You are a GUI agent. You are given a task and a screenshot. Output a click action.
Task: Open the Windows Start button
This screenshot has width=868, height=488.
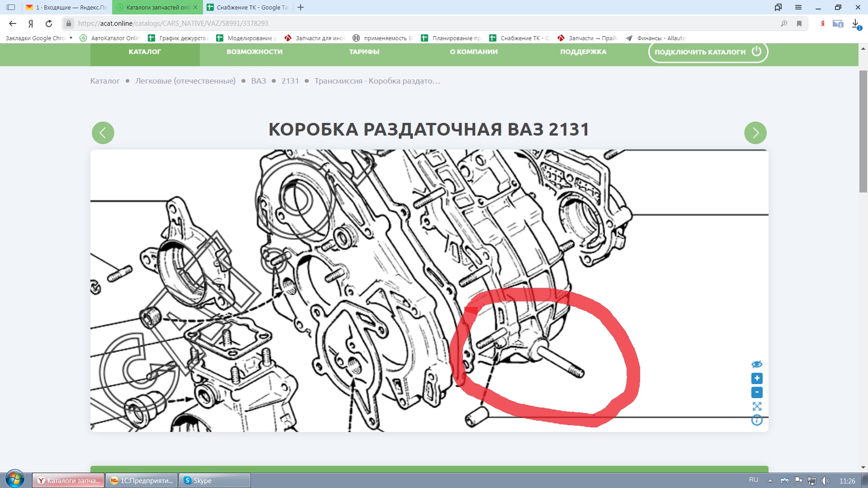click(x=15, y=480)
